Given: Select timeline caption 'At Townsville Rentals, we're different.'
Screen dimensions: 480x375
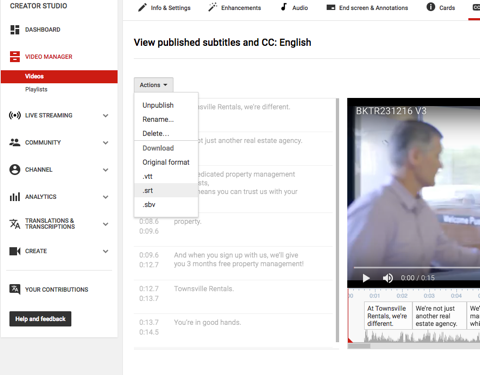Looking at the screenshot, I should click(388, 316).
